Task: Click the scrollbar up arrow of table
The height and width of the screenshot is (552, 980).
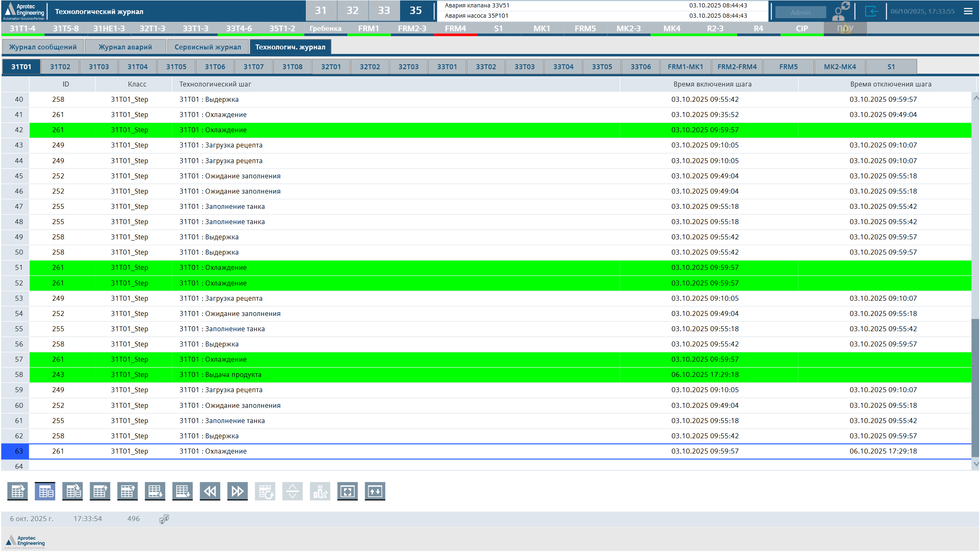Action: (x=975, y=98)
